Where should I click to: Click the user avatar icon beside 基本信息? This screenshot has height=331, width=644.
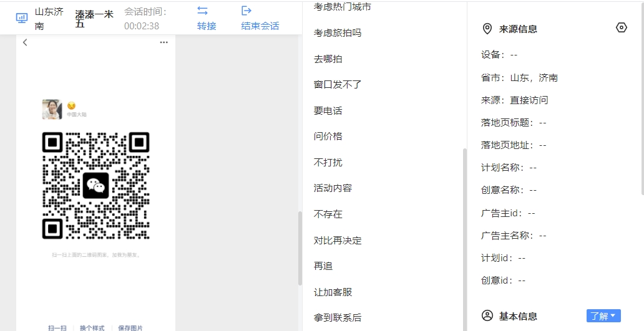pyautogui.click(x=487, y=316)
